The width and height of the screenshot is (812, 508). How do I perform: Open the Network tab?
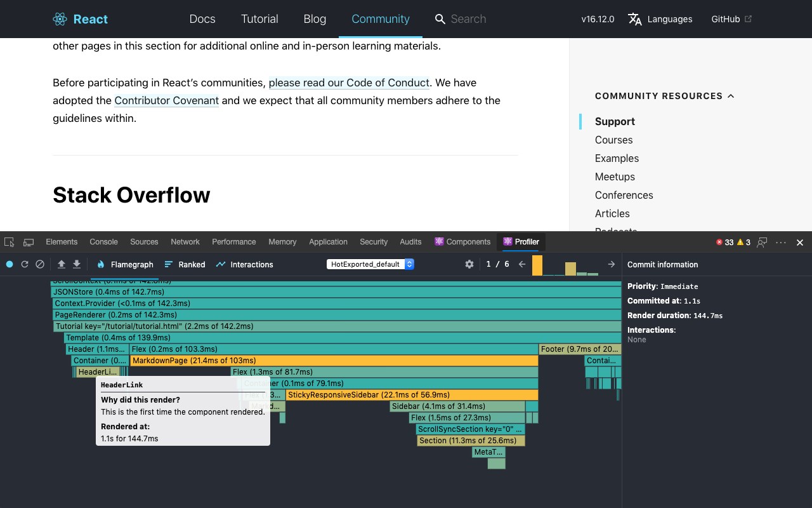(185, 242)
